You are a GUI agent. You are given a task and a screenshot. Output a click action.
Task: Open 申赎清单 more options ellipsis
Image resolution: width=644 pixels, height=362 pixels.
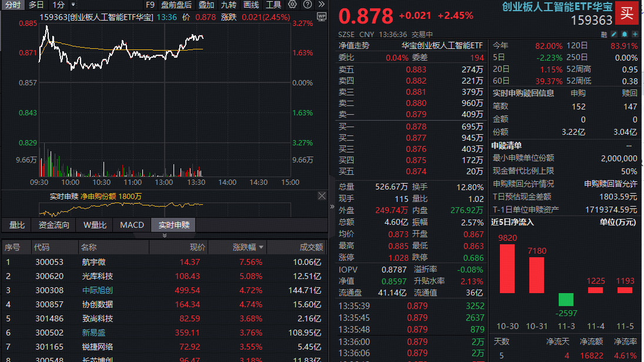click(x=629, y=145)
